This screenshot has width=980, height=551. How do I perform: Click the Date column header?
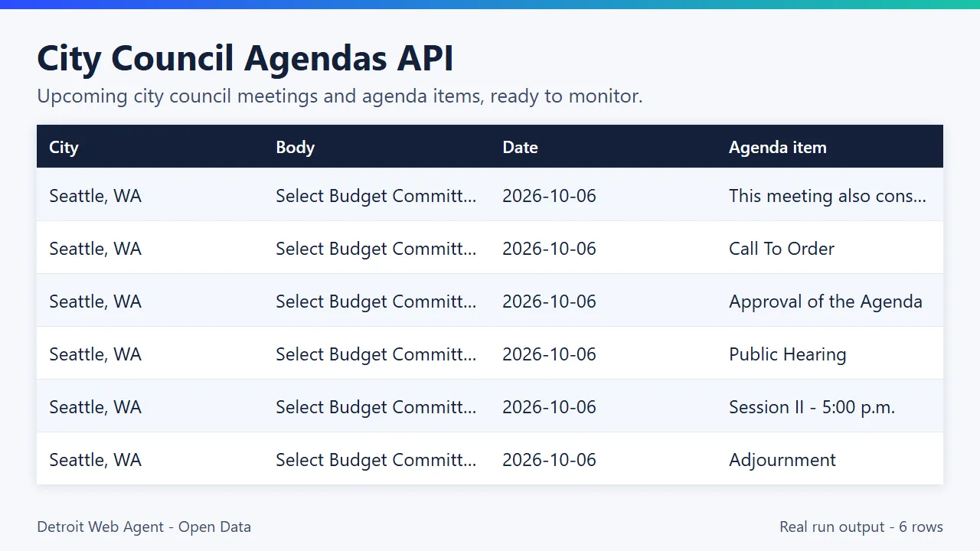[520, 147]
